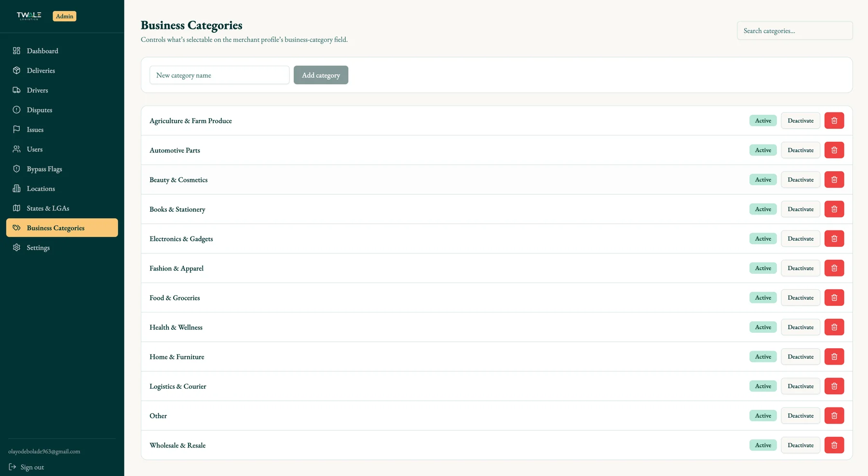Image resolution: width=868 pixels, height=476 pixels.
Task: Deactivate the Food & Groceries category
Action: [800, 298]
